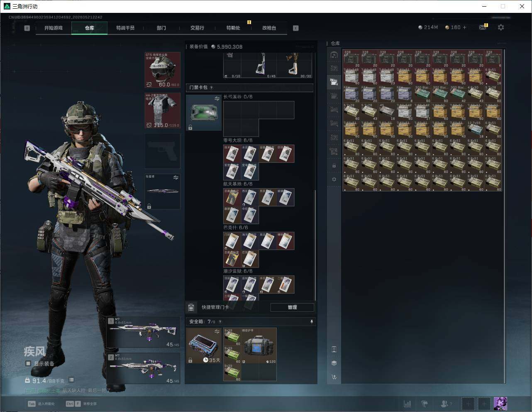The height and width of the screenshot is (412, 532).
Task: Switch to the 特战干员 tab
Action: point(125,28)
